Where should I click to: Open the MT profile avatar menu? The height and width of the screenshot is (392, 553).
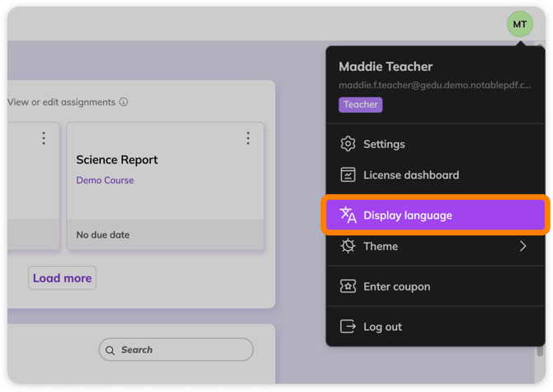[519, 24]
